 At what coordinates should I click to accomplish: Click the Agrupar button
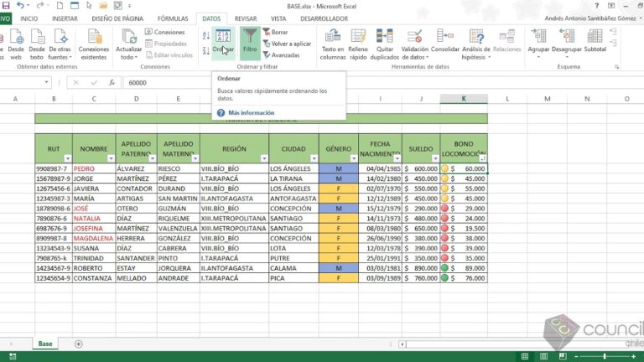pos(538,43)
